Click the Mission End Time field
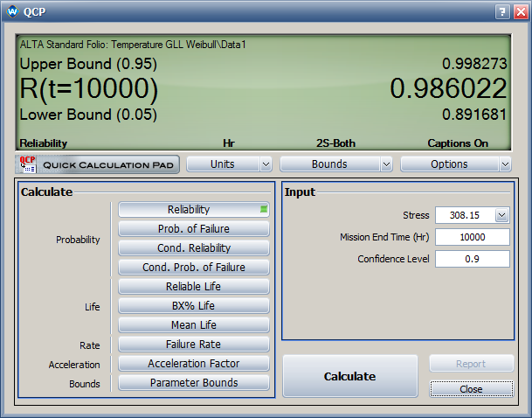The height and width of the screenshot is (418, 532). (473, 237)
